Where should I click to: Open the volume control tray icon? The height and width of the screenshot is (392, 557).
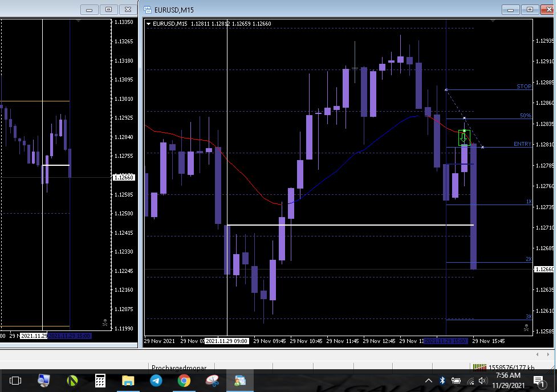tap(482, 381)
